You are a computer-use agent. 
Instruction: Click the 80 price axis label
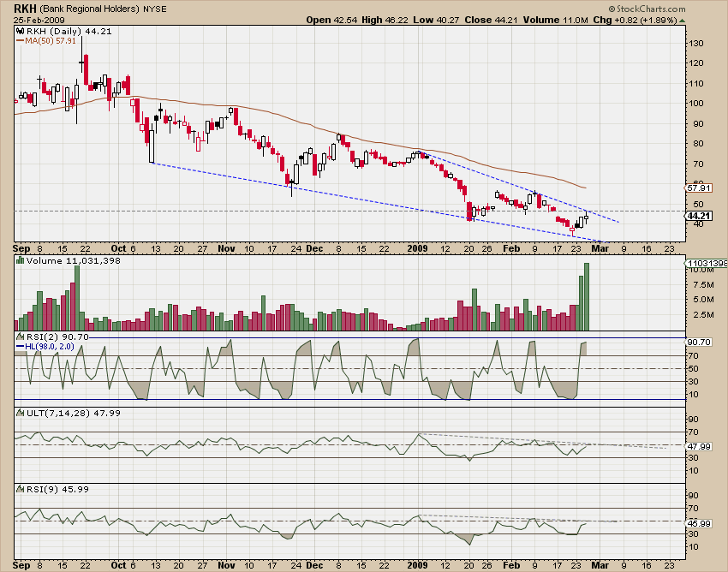[x=698, y=144]
